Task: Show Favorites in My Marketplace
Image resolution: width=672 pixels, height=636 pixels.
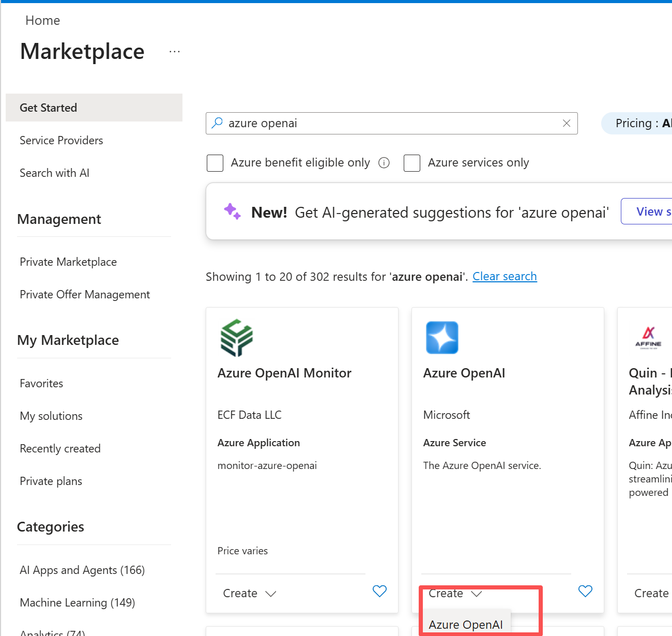Action: coord(41,383)
